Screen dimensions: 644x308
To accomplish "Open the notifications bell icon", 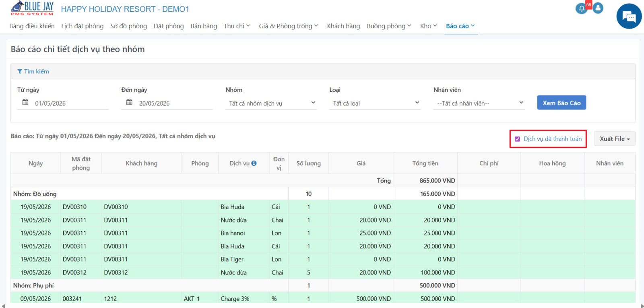I will click(x=581, y=8).
